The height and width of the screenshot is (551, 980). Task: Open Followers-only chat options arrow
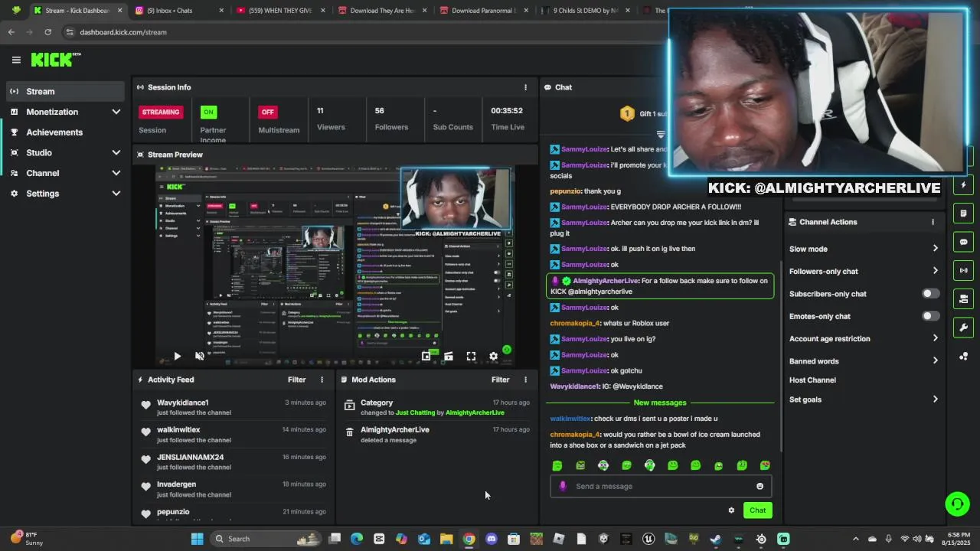[935, 271]
